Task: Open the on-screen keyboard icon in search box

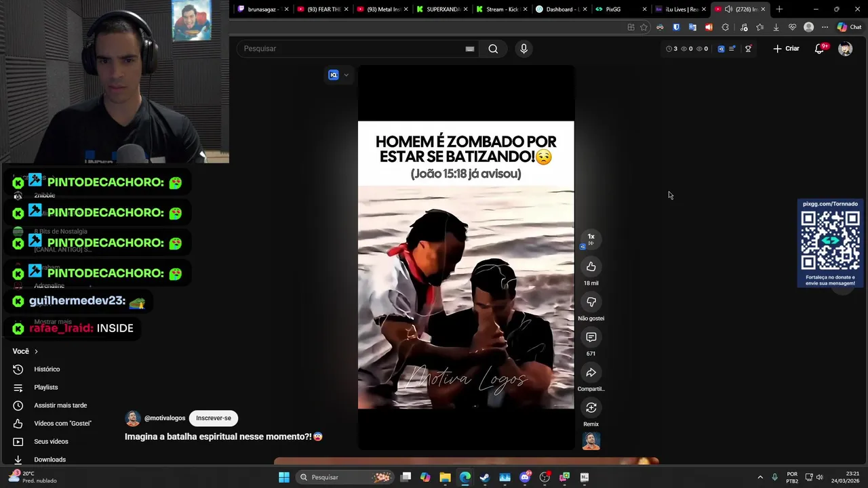Action: pos(469,49)
